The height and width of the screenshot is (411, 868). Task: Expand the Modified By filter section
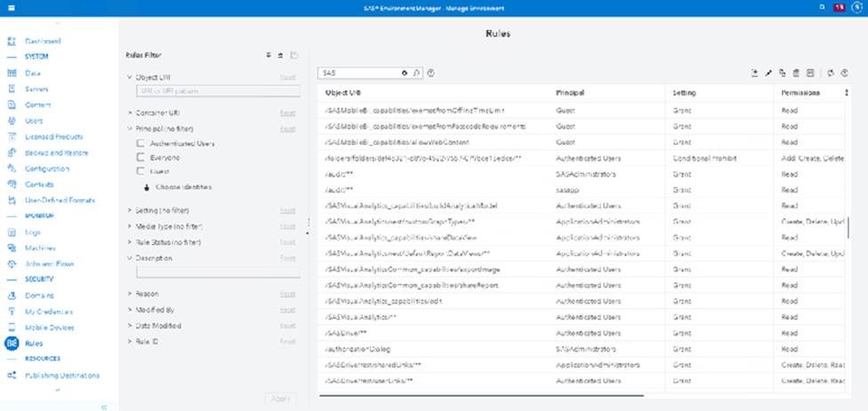coord(130,310)
